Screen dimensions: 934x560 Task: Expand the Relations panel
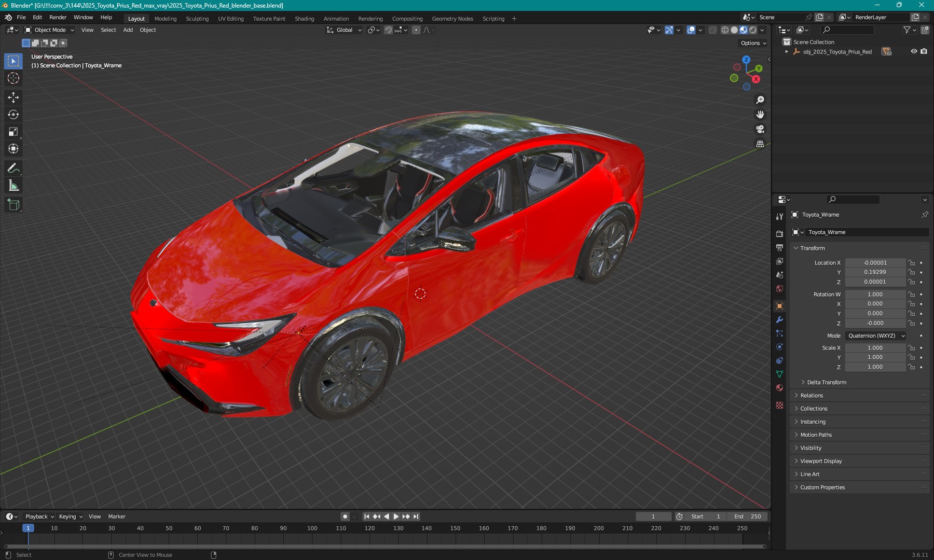pos(811,395)
